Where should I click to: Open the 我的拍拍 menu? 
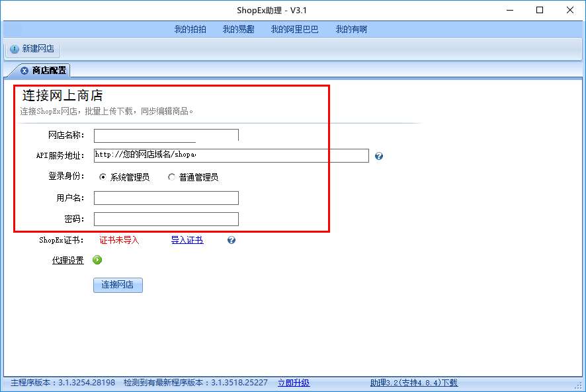coord(190,29)
